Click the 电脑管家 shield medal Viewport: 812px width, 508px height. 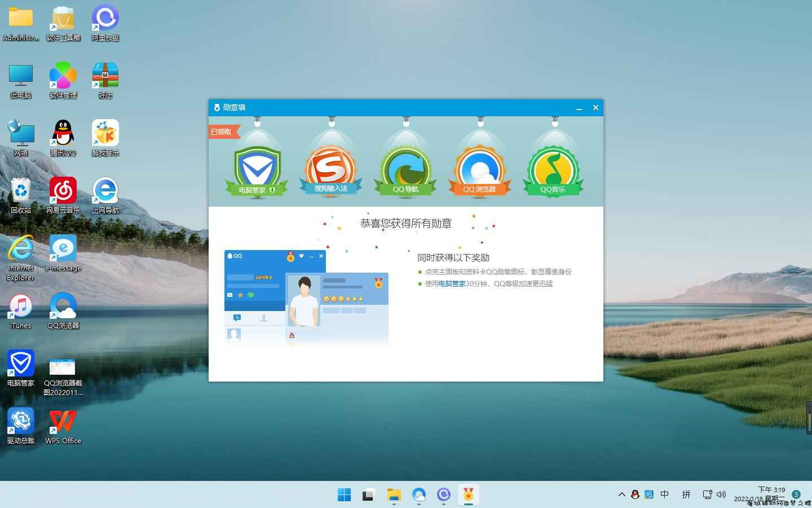[257, 172]
